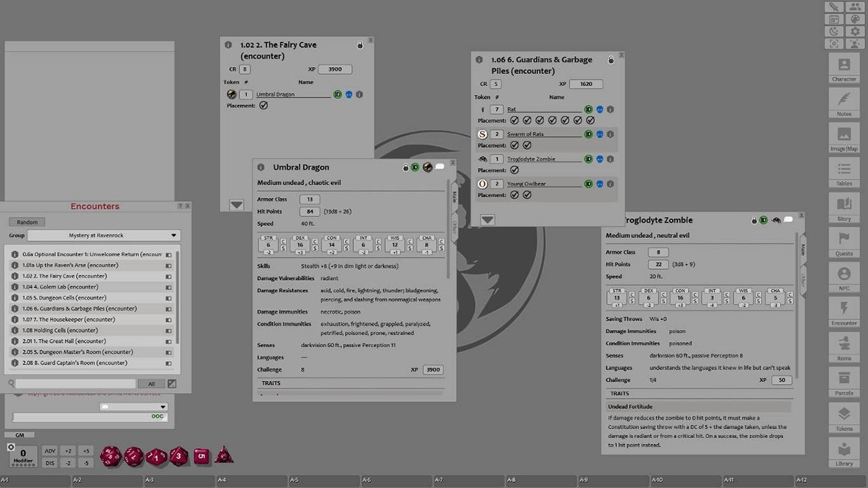The height and width of the screenshot is (488, 868).
Task: Click the lock icon on Troglodyte Zombie header
Action: tap(754, 220)
